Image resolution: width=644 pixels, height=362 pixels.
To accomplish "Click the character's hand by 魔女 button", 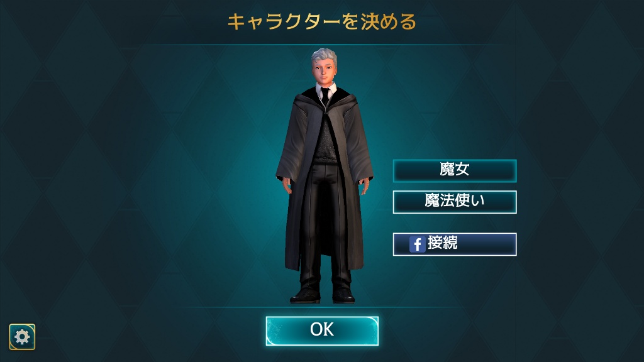I will 364,185.
